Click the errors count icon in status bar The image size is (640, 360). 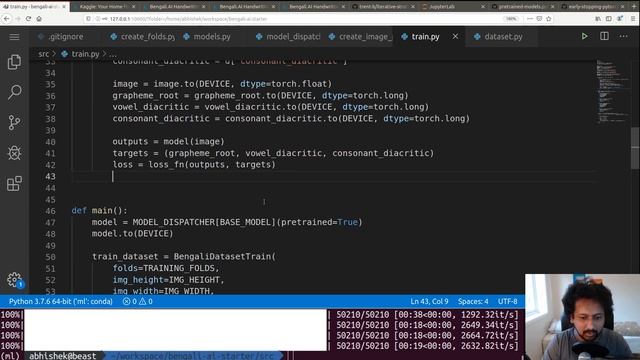click(x=130, y=302)
